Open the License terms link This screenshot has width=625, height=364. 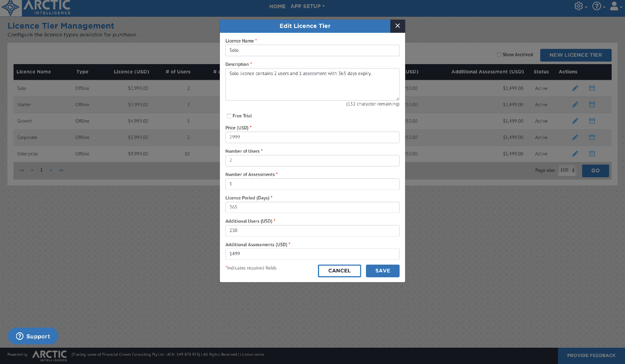252,354
